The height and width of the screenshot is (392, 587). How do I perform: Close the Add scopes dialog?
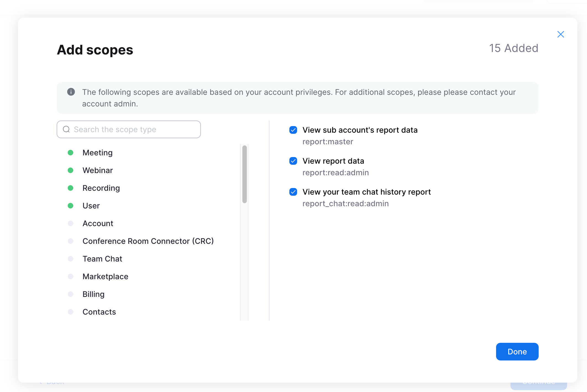(x=560, y=34)
